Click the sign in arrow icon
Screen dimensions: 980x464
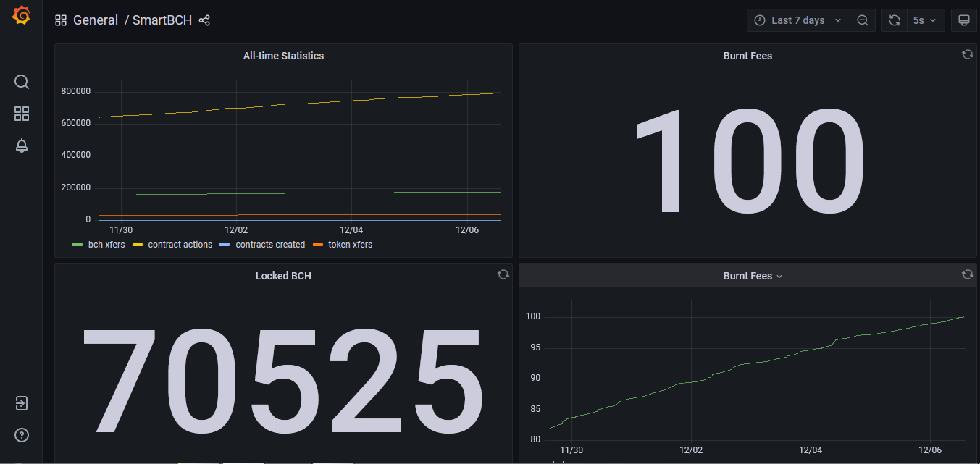(x=22, y=403)
